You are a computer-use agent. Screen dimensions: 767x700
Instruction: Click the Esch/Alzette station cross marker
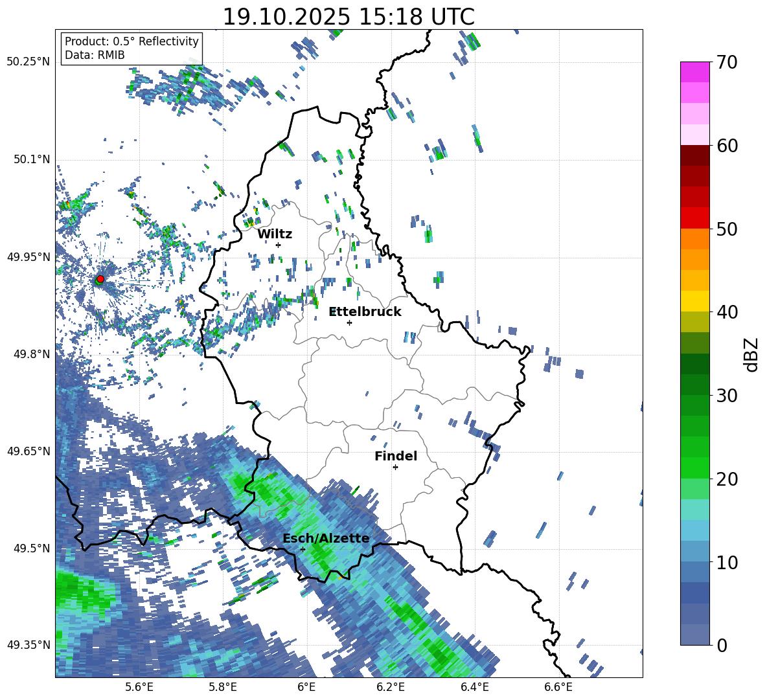(x=303, y=549)
